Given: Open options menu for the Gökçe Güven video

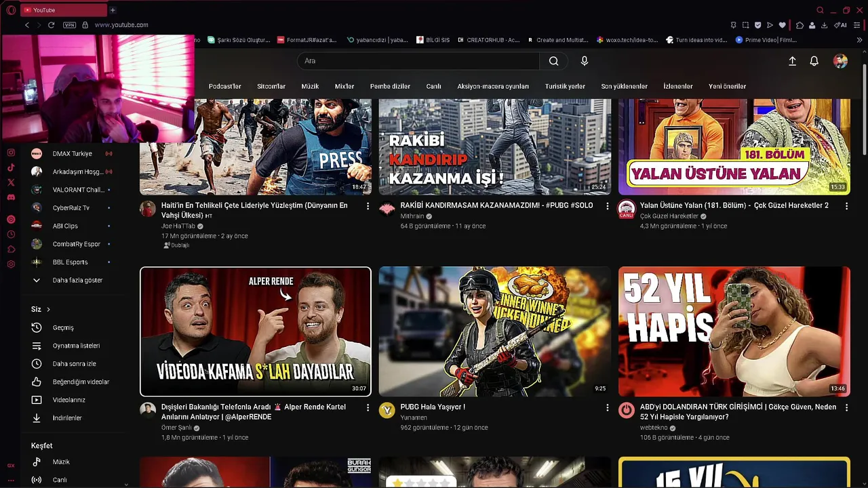Looking at the screenshot, I should [x=846, y=407].
